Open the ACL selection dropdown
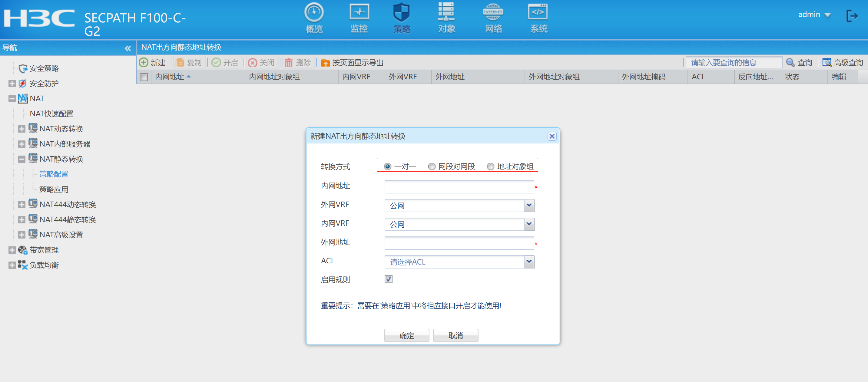 click(x=529, y=262)
